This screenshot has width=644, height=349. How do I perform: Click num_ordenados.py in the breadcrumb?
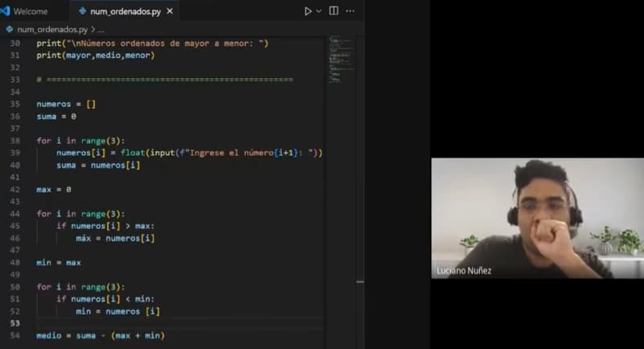click(52, 30)
